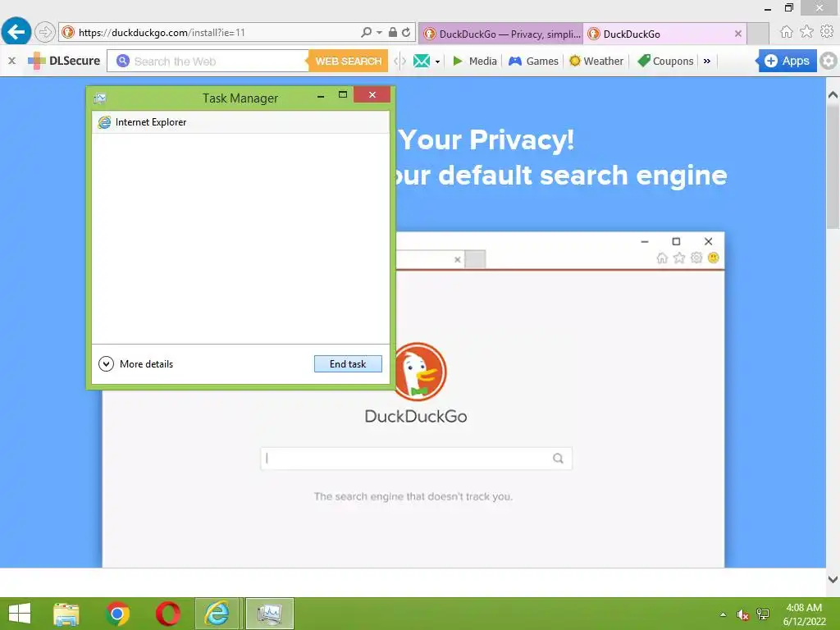The image size is (840, 630).
Task: Open File Explorer from the taskbar
Action: tap(66, 614)
